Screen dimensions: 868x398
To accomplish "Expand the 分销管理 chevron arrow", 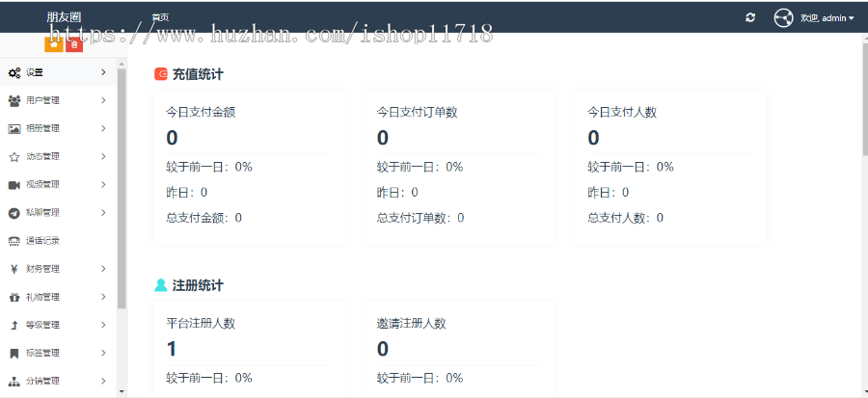I will pyautogui.click(x=103, y=382).
